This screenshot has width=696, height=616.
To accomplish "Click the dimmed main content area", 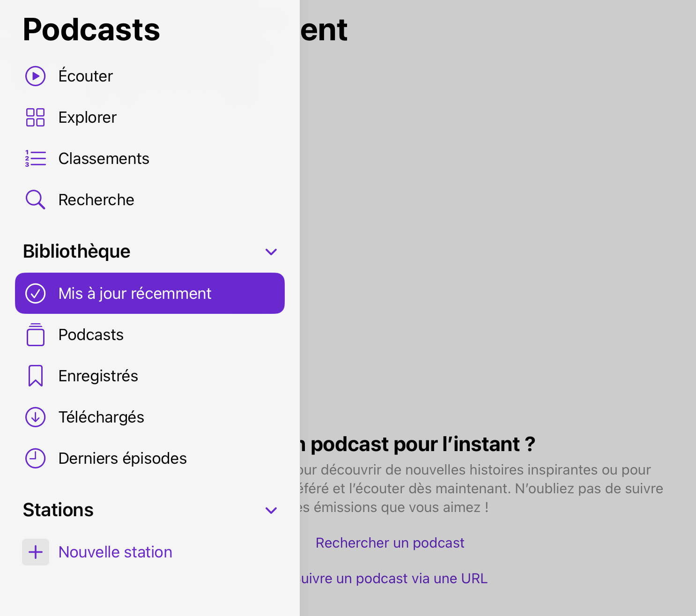I will pos(496,234).
